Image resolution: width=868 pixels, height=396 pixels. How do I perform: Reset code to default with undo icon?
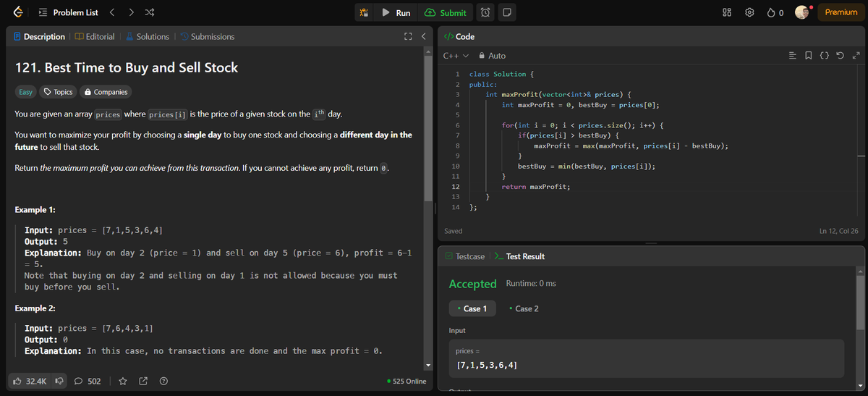(840, 56)
